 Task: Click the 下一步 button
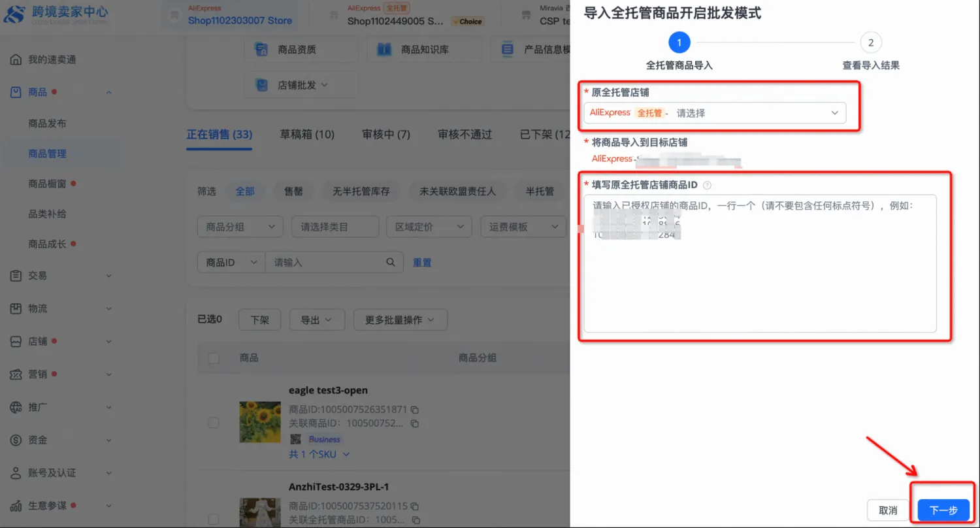943,510
